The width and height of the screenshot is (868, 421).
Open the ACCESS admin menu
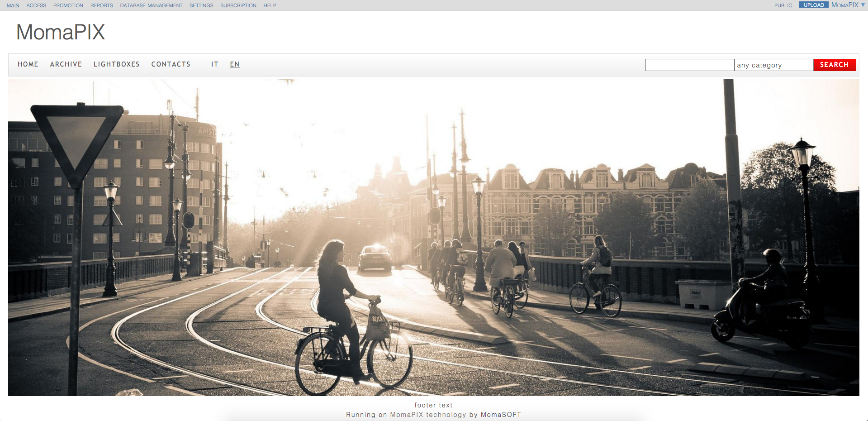(36, 5)
